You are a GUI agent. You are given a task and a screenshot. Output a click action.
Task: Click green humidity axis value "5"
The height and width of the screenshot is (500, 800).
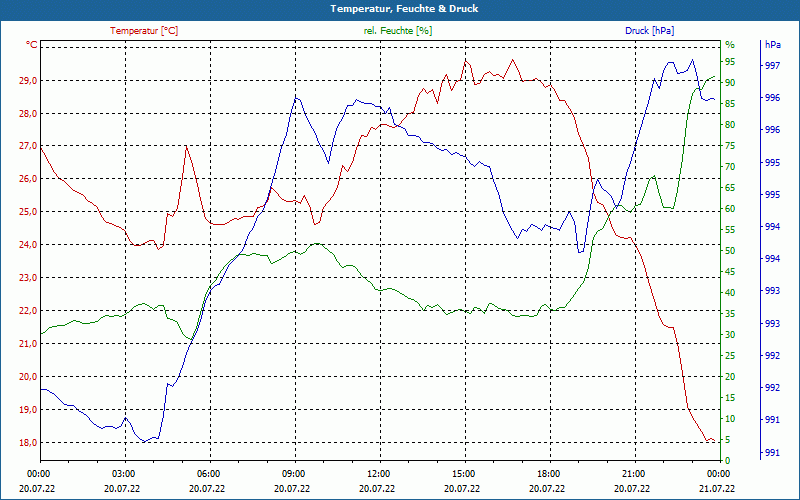[x=728, y=440]
